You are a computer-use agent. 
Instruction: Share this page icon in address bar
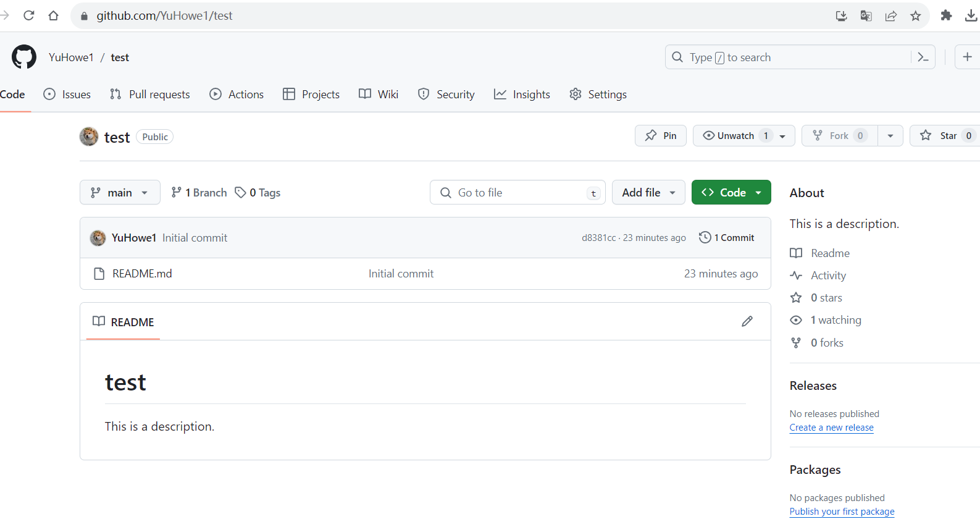[x=890, y=16]
